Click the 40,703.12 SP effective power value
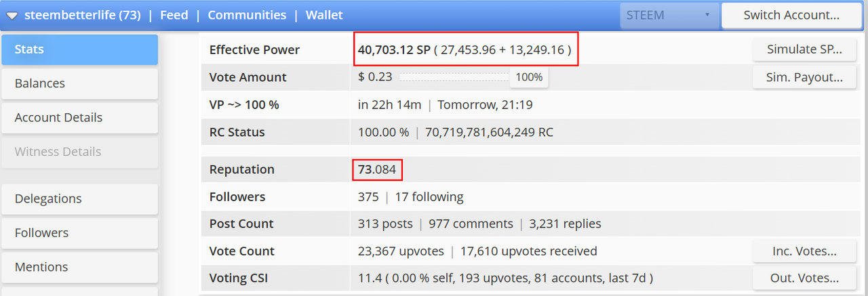 tap(394, 49)
